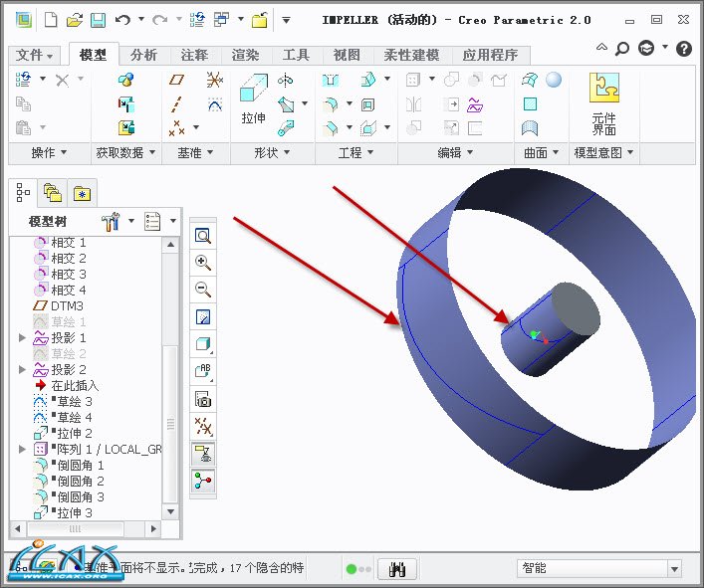Screen dimensions: 704x588
Task: Expand the 基准 group dropdown
Action: [x=195, y=153]
